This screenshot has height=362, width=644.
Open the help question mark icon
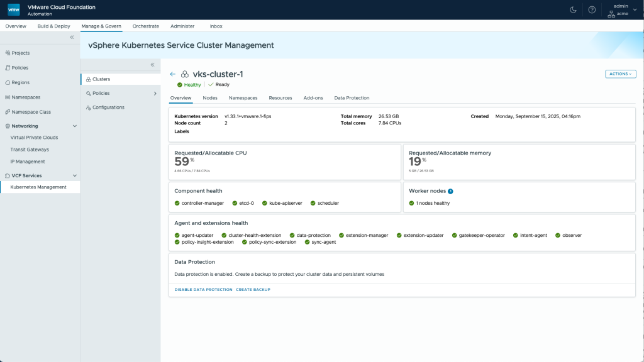coord(592,10)
